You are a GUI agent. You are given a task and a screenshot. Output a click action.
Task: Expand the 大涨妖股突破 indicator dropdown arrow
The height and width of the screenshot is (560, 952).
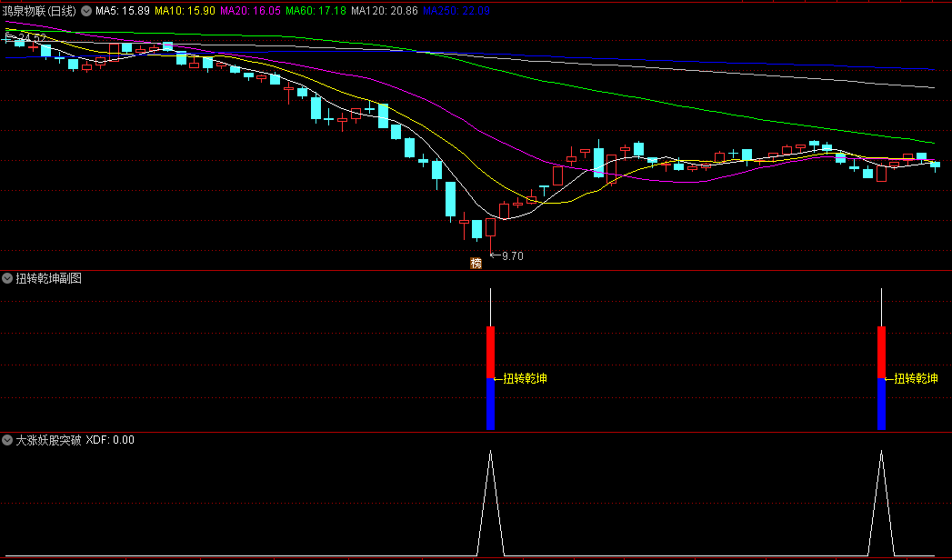click(7, 440)
